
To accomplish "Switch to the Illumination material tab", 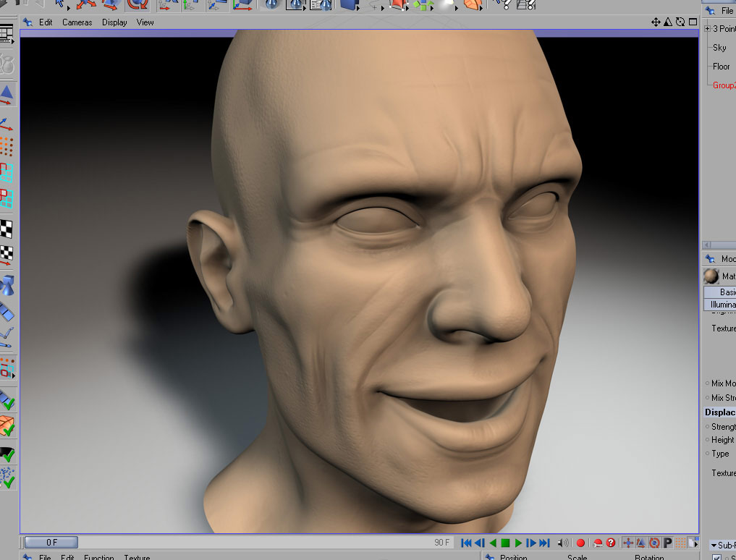I will click(722, 305).
